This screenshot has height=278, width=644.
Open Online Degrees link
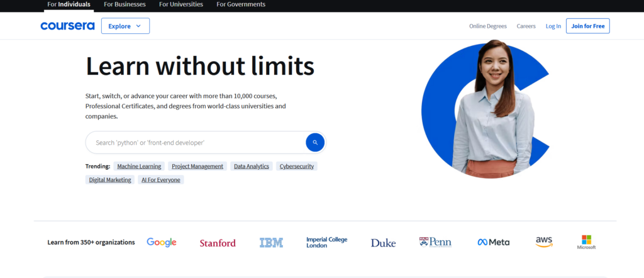488,26
